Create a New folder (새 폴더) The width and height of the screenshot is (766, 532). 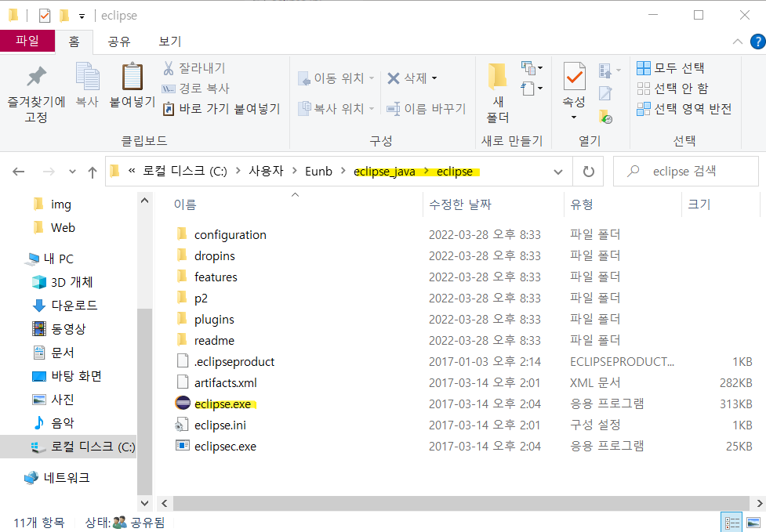[x=497, y=92]
